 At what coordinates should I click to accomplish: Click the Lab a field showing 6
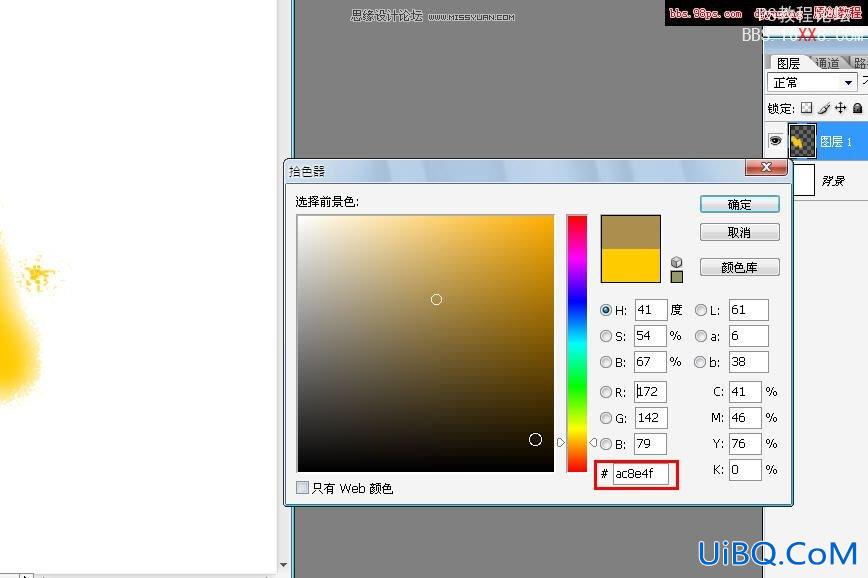tap(748, 336)
